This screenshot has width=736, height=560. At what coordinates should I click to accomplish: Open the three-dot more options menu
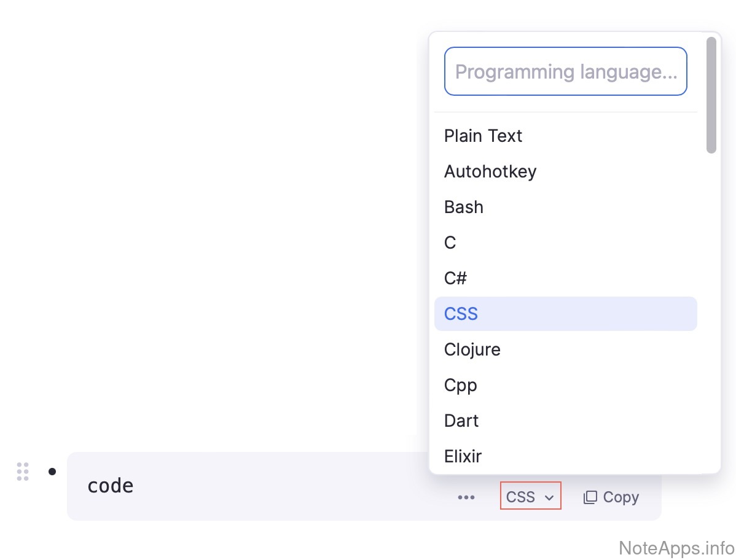pyautogui.click(x=466, y=497)
